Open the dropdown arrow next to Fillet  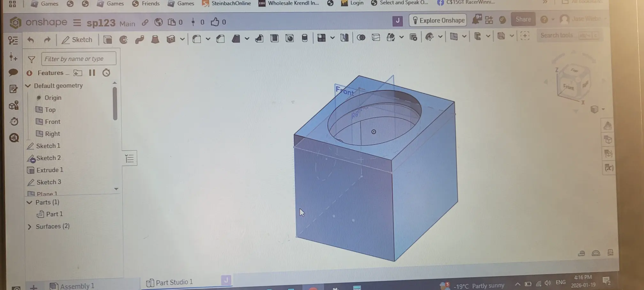coord(208,39)
